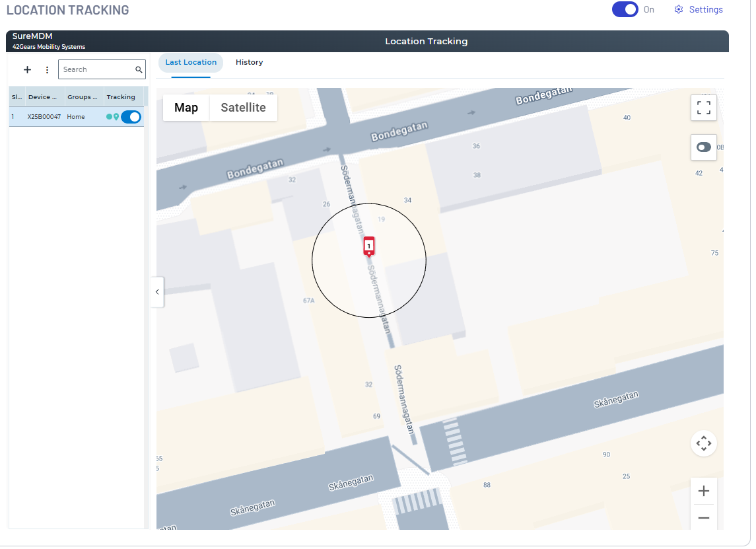This screenshot has height=549, width=756.
Task: Turn off the main Location Tracking switch
Action: pos(625,10)
